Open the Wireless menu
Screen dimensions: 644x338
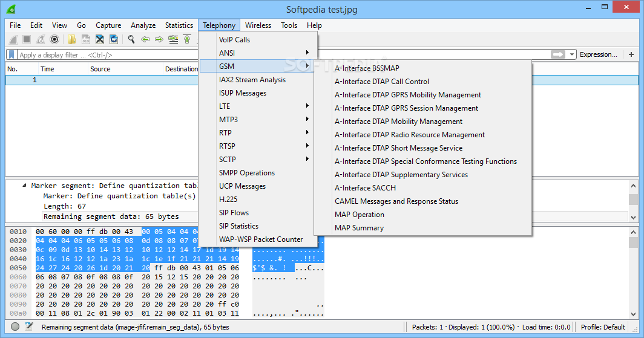click(258, 25)
